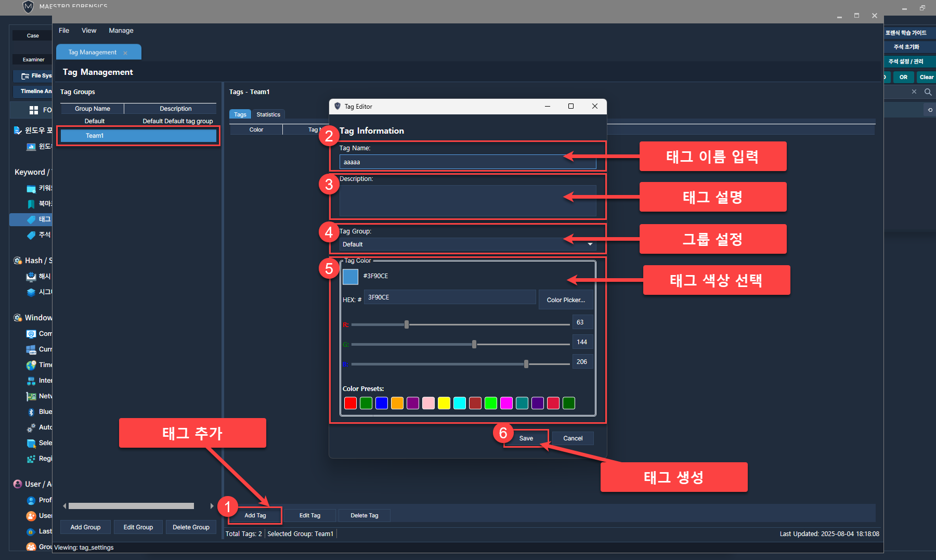This screenshot has width=936, height=560.
Task: Close the Tag Management tab
Action: coord(125,53)
